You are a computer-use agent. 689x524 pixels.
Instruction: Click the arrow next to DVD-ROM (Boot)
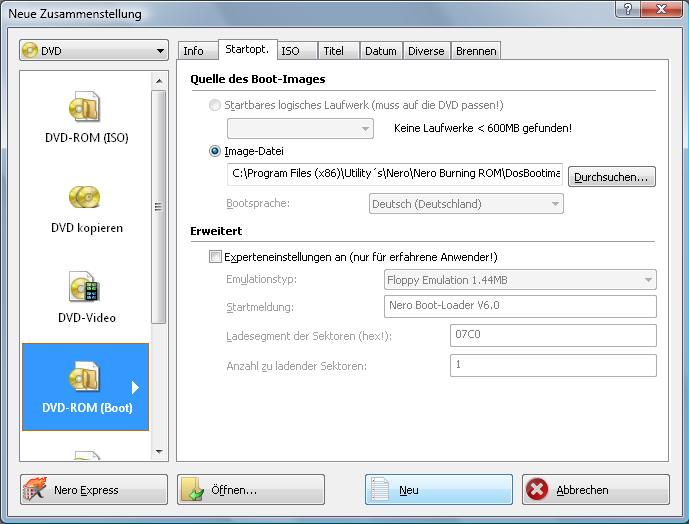(x=135, y=387)
